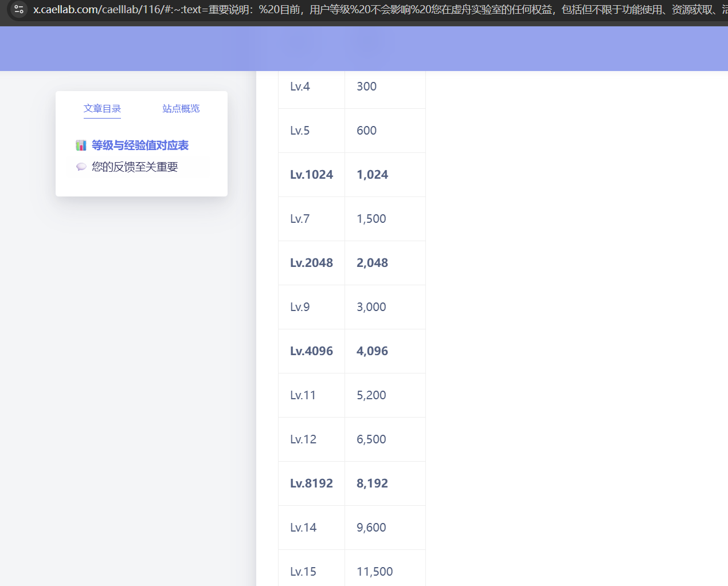Select the Lv.4096 row label

click(x=311, y=351)
